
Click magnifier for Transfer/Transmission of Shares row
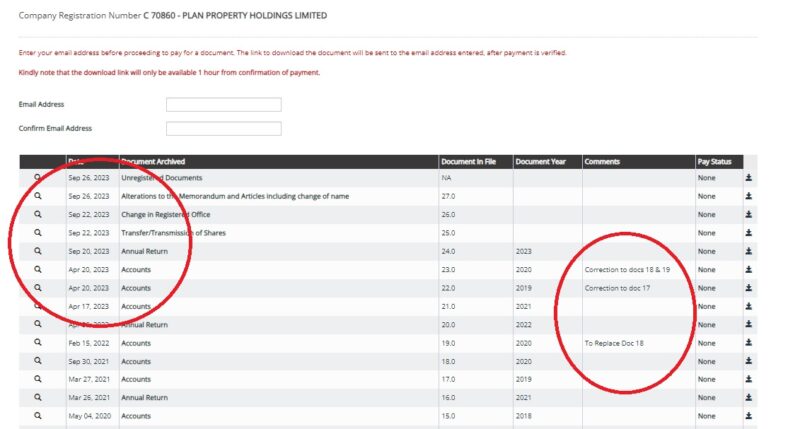point(38,233)
